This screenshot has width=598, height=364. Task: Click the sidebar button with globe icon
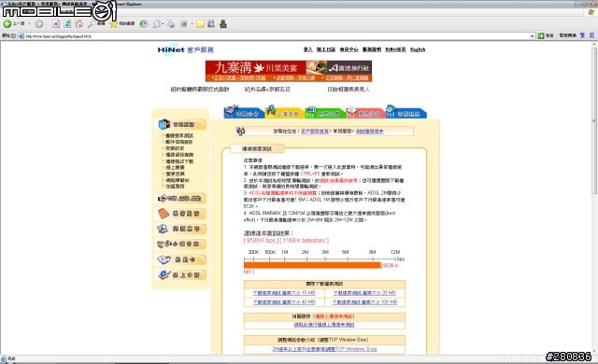coord(181,274)
